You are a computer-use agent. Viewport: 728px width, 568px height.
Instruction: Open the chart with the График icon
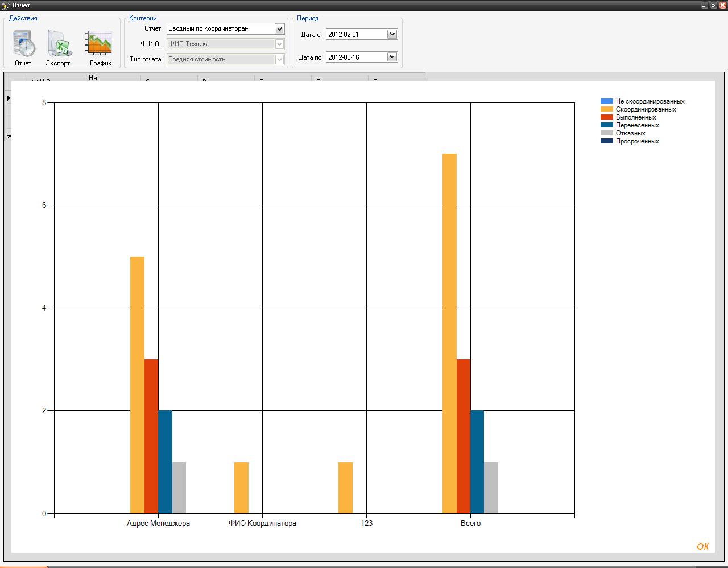[x=100, y=48]
